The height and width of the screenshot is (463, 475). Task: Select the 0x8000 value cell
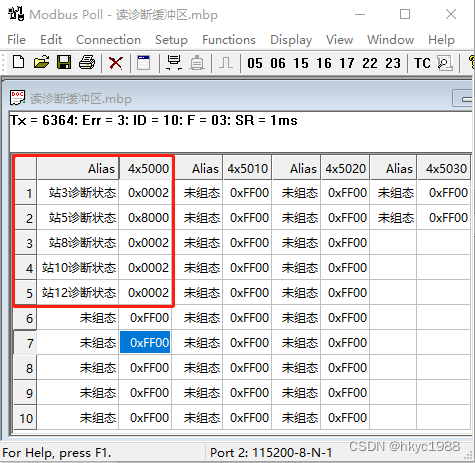[145, 218]
